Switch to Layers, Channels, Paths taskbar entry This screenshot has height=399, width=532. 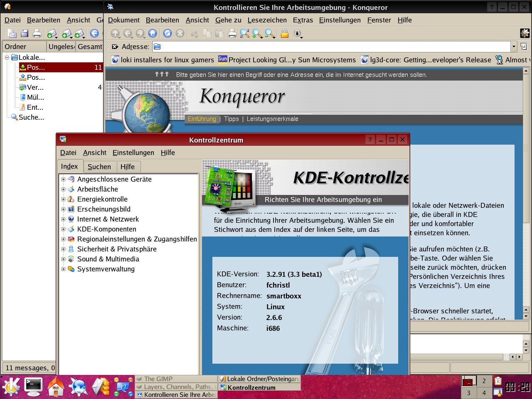(x=176, y=387)
